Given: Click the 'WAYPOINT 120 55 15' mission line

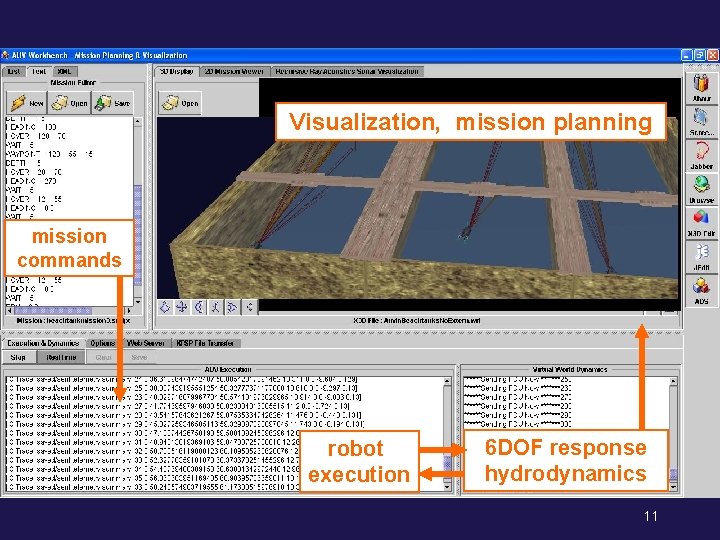Looking at the screenshot, I should pyautogui.click(x=49, y=154).
